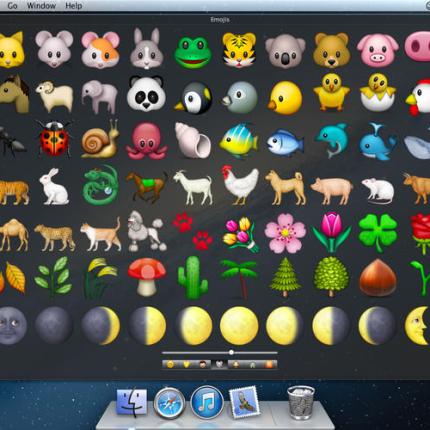Viewport: 430px width, 430px height.
Task: Open the Trash in the Dock
Action: (x=301, y=403)
